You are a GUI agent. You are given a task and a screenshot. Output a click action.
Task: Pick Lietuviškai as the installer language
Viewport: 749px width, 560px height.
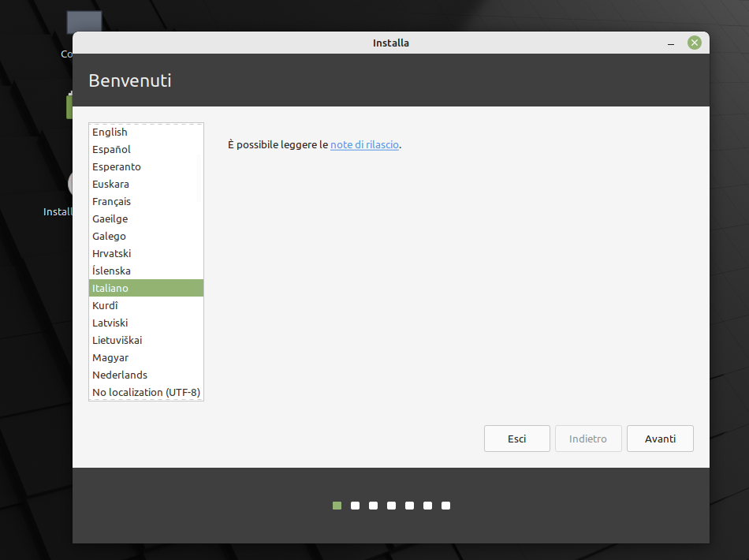coord(146,340)
